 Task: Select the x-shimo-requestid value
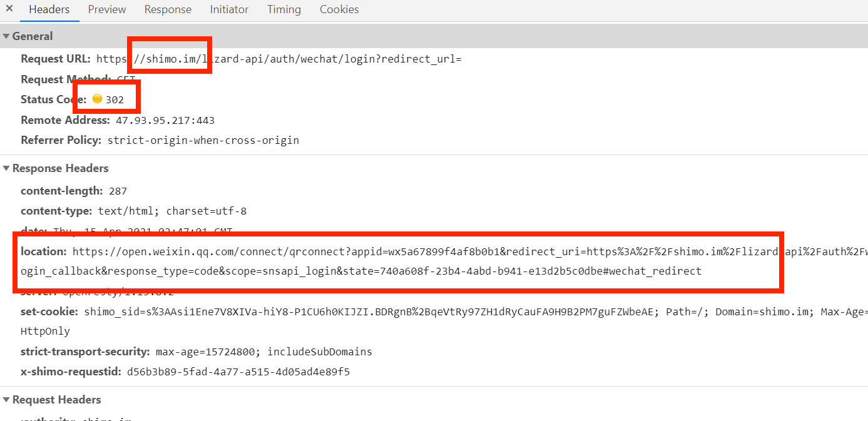pyautogui.click(x=238, y=372)
